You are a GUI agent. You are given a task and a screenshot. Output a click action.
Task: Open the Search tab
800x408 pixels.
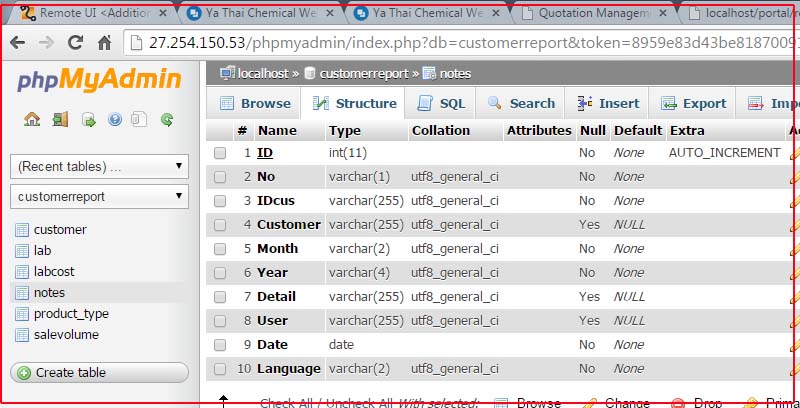pyautogui.click(x=520, y=104)
